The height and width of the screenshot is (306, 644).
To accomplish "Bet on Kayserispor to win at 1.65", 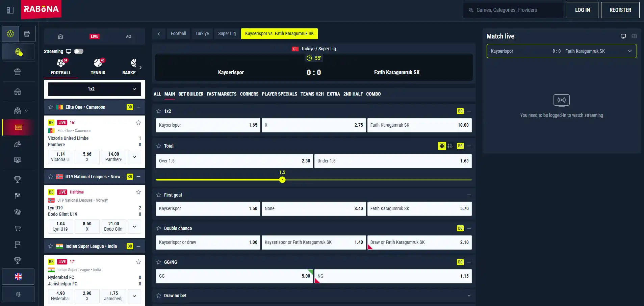I will (208, 125).
